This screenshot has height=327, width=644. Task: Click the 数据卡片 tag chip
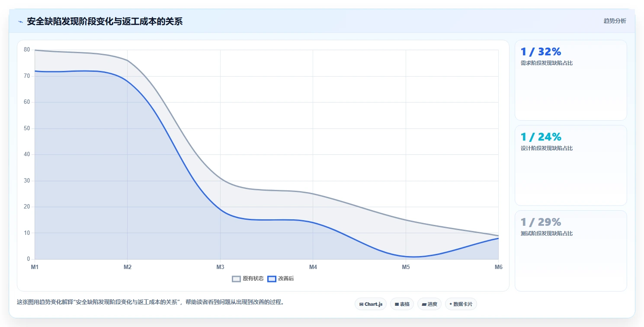click(461, 304)
